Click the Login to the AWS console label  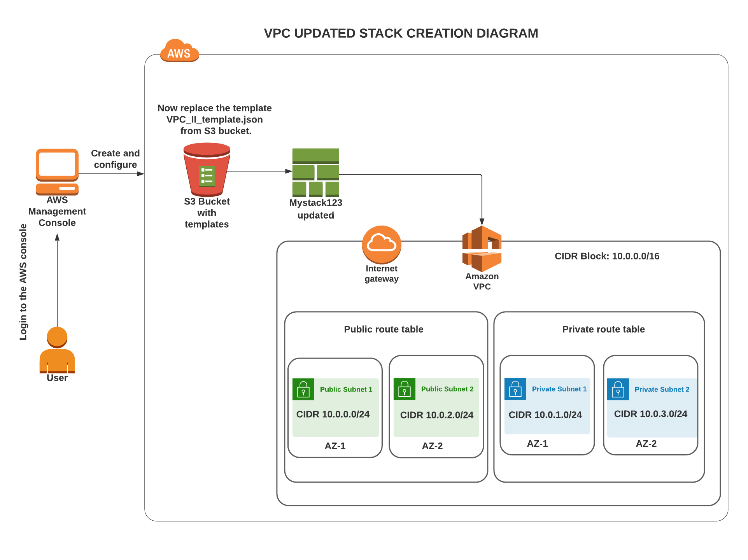23,282
